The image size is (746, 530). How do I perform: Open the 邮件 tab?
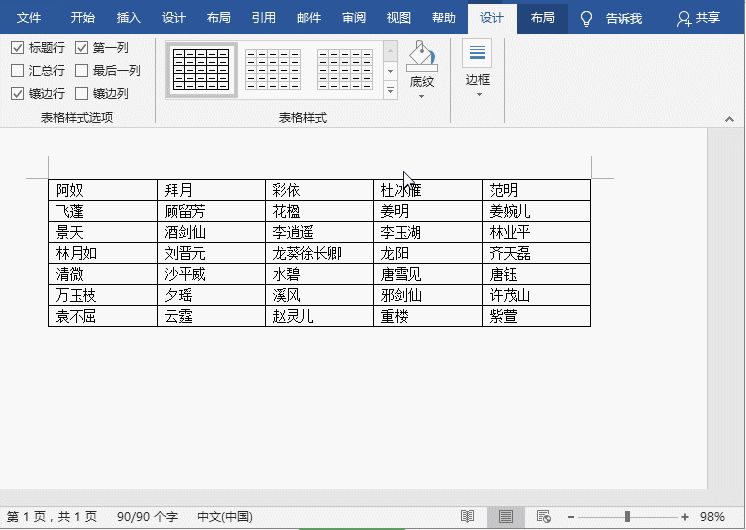pos(309,18)
